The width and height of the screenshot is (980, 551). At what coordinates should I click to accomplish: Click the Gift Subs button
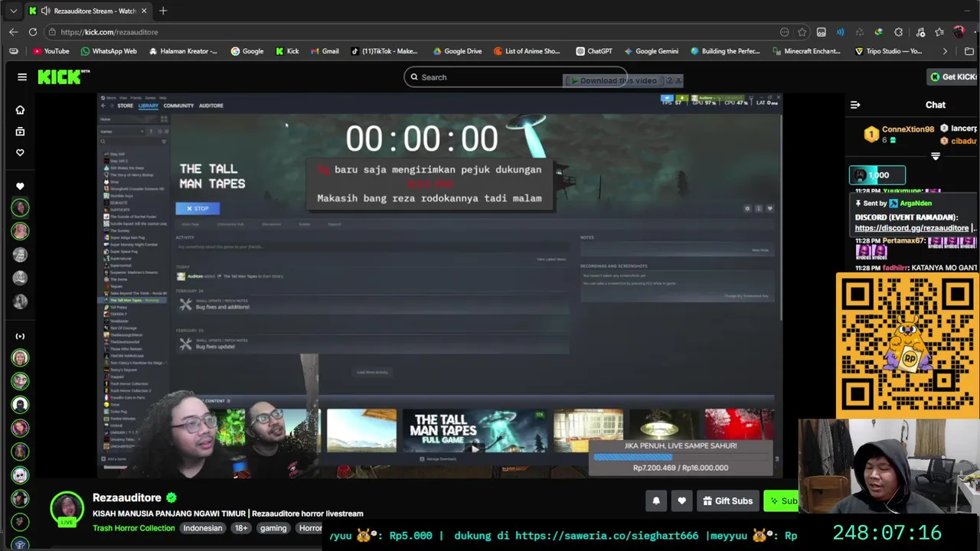[728, 501]
